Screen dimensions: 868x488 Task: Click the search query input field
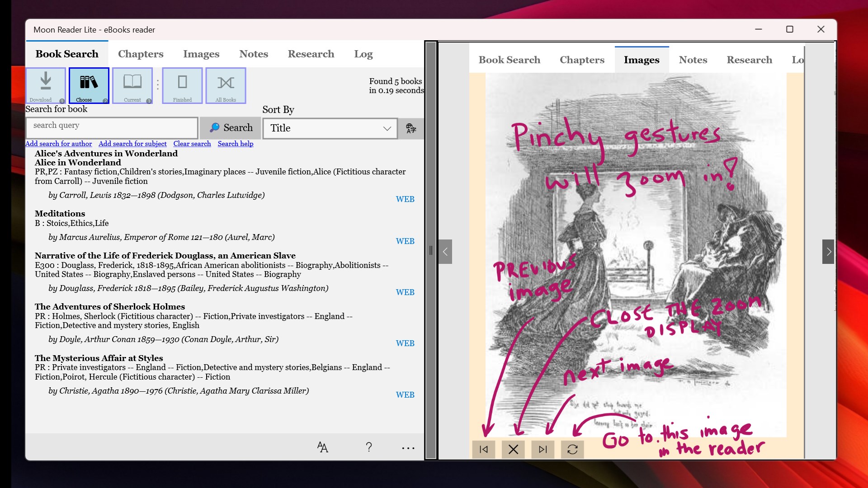(112, 128)
